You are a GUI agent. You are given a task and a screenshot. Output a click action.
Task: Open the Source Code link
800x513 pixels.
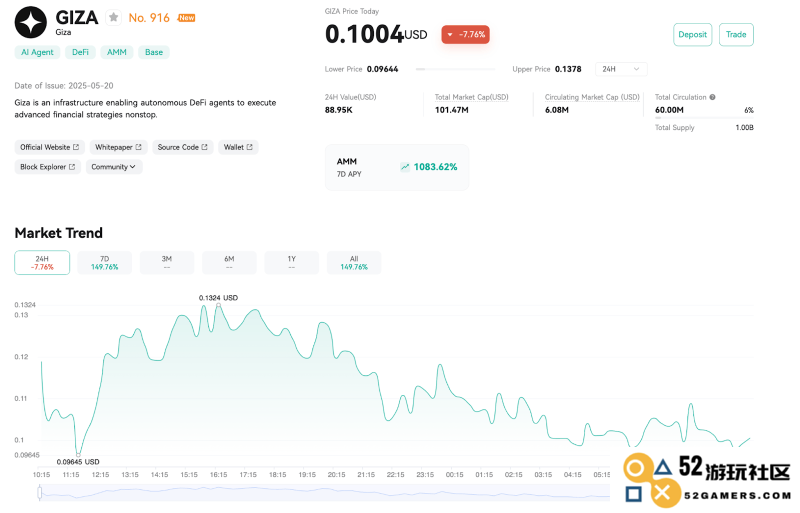[183, 147]
